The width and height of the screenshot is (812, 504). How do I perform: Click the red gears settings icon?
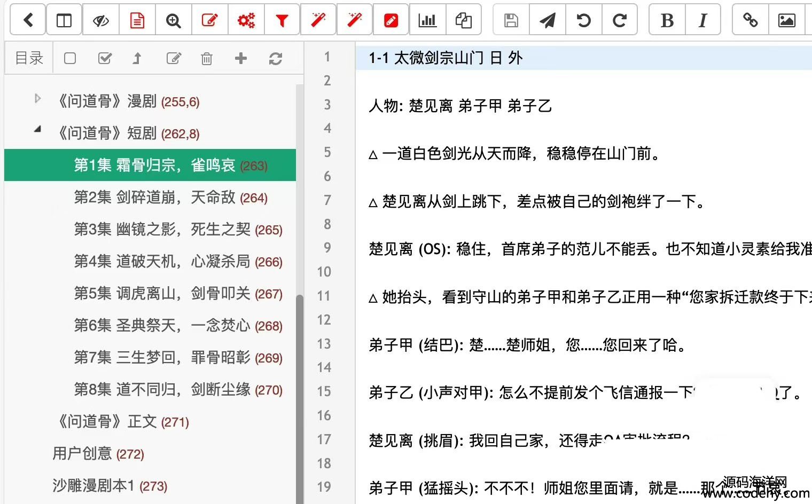246,20
